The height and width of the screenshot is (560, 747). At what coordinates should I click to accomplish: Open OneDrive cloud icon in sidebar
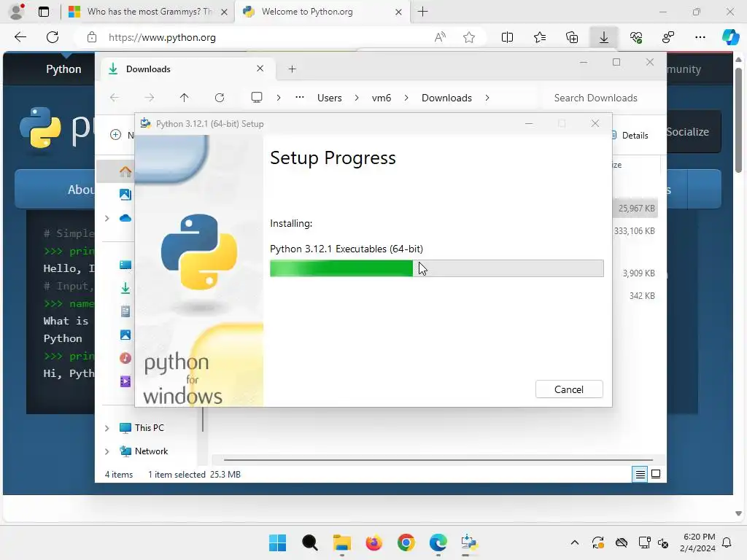pyautogui.click(x=125, y=218)
